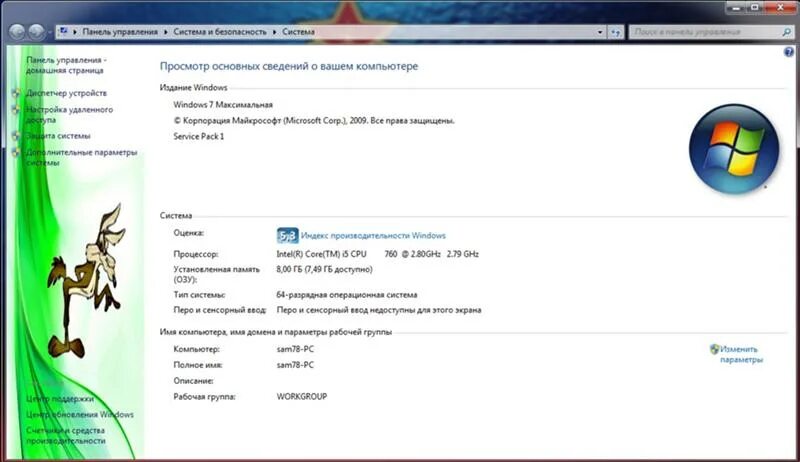The height and width of the screenshot is (462, 800).
Task: Click the shield icon beside 'Защита системы'
Action: [x=16, y=136]
